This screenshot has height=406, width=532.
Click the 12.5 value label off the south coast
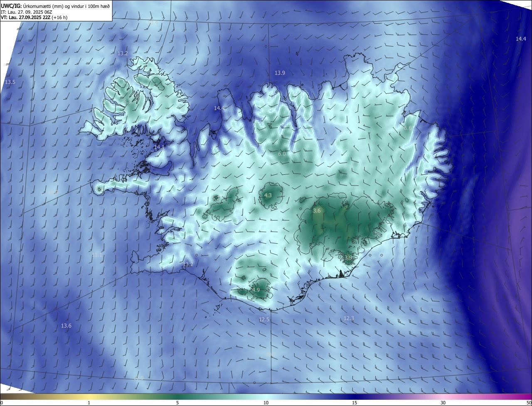pos(264,320)
